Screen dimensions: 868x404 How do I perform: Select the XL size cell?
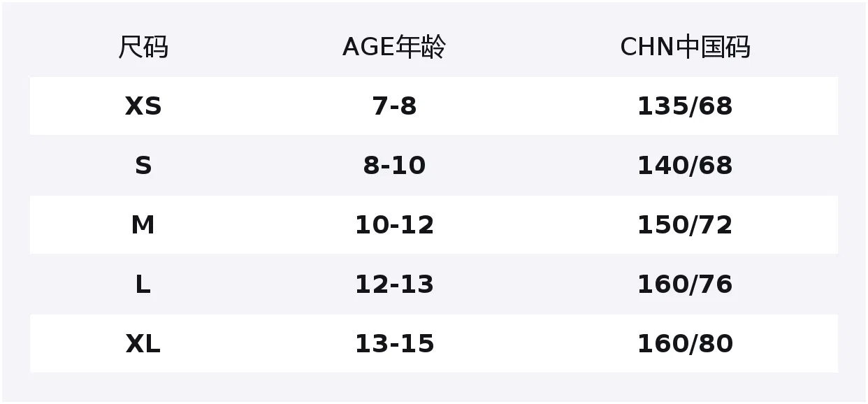(143, 344)
